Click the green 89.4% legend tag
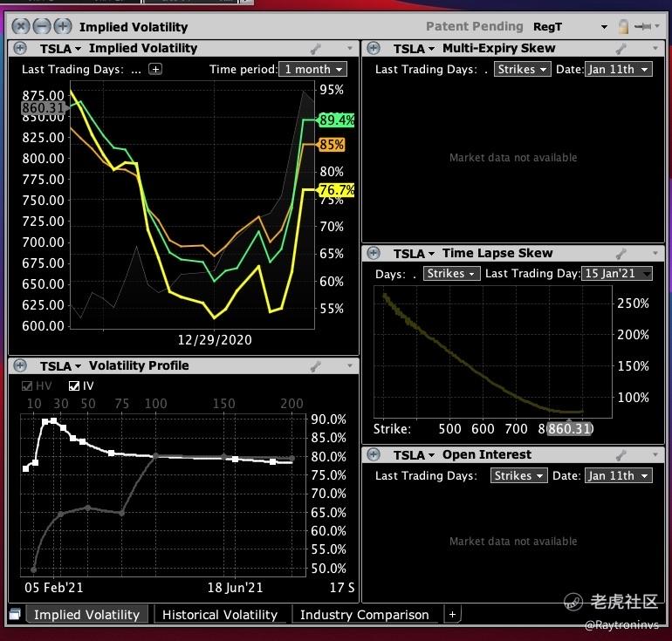 [336, 119]
